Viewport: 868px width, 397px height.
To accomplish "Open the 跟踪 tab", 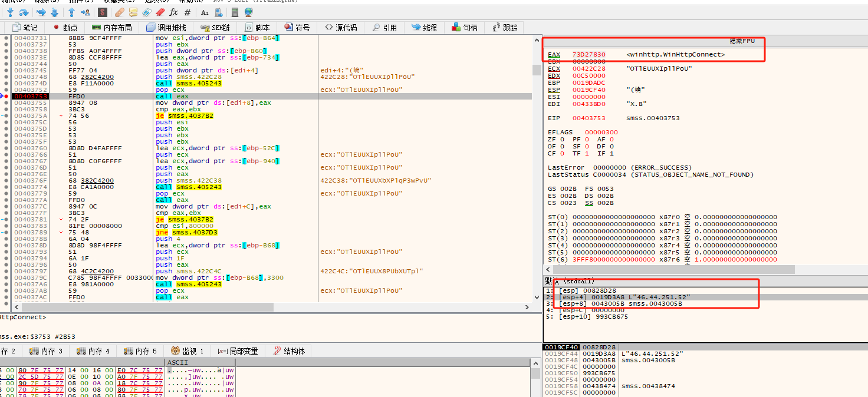I will point(505,28).
